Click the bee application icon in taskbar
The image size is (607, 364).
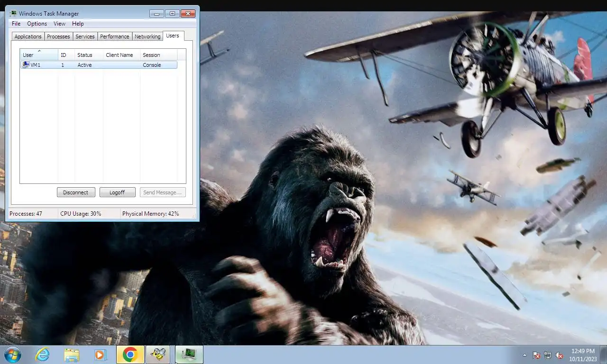click(x=157, y=355)
